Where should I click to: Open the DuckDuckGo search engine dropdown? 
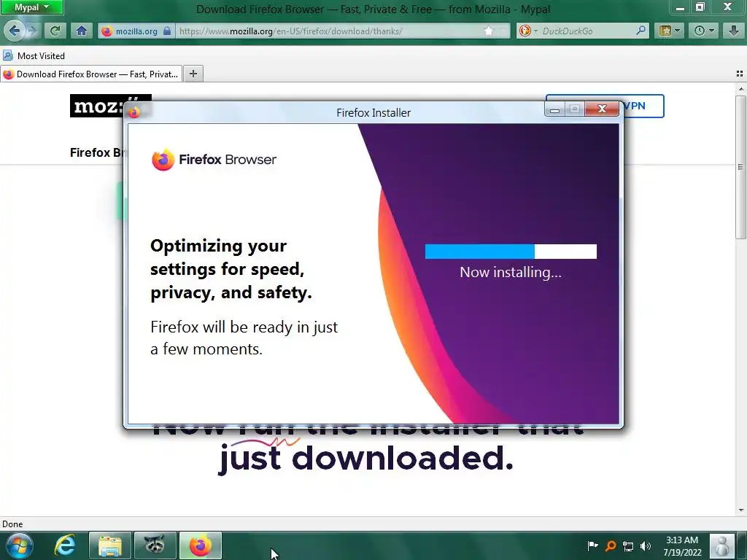tap(528, 31)
